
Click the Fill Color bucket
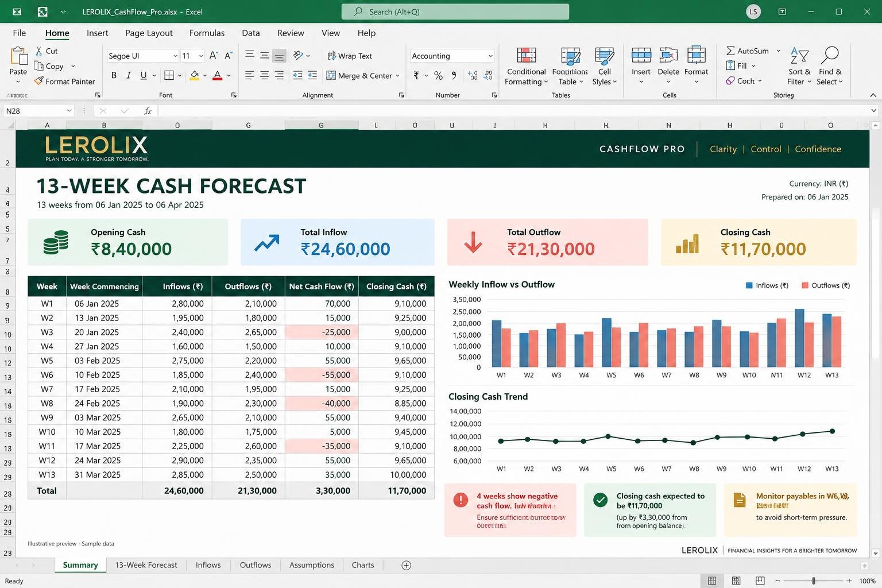pyautogui.click(x=195, y=75)
